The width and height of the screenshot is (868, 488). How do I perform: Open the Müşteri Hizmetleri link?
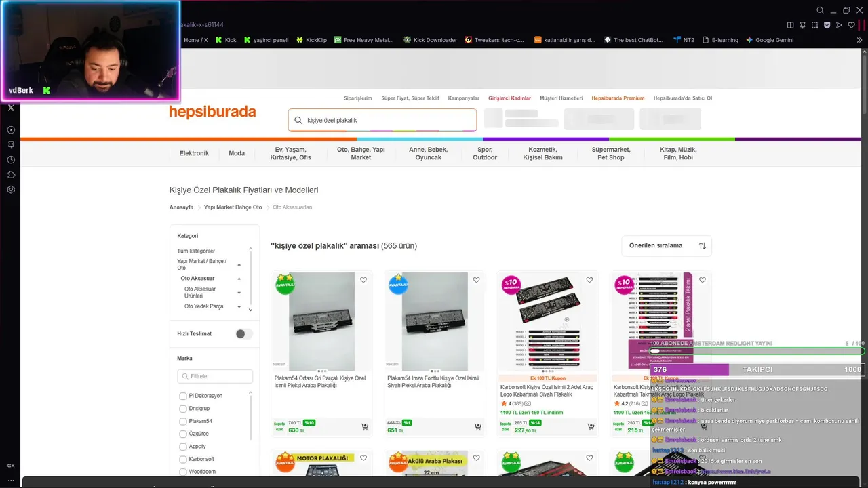pos(561,98)
